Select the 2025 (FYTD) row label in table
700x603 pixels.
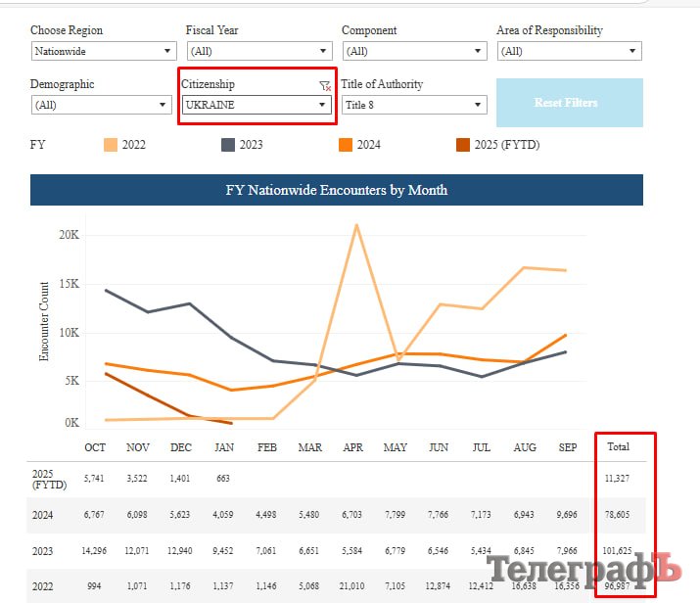click(45, 479)
